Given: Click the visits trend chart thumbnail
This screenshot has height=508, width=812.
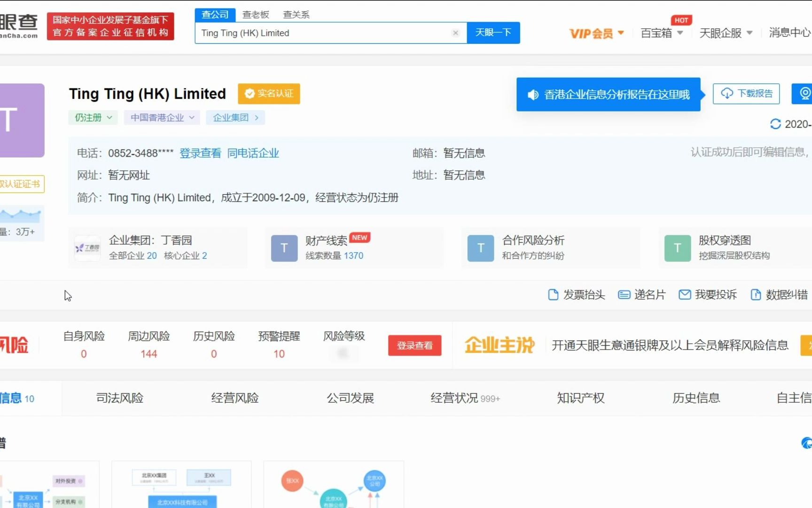Looking at the screenshot, I should click(22, 215).
